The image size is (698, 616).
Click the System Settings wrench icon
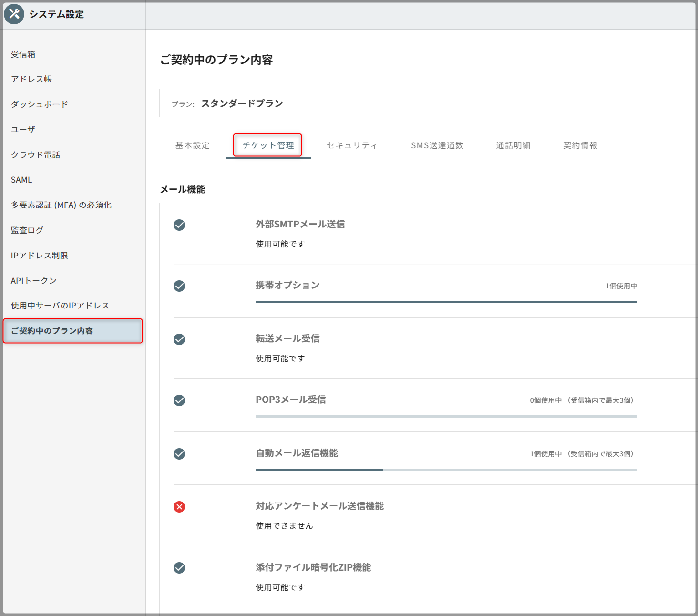tap(14, 14)
